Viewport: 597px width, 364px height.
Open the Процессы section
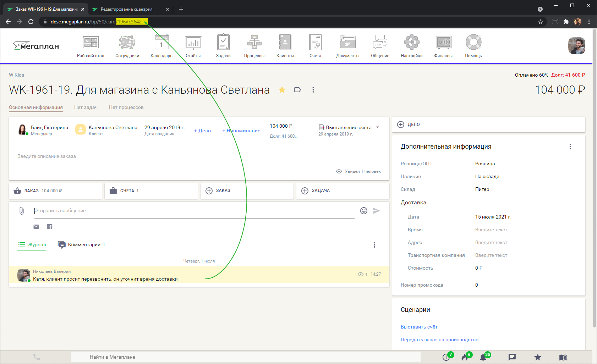tap(254, 46)
